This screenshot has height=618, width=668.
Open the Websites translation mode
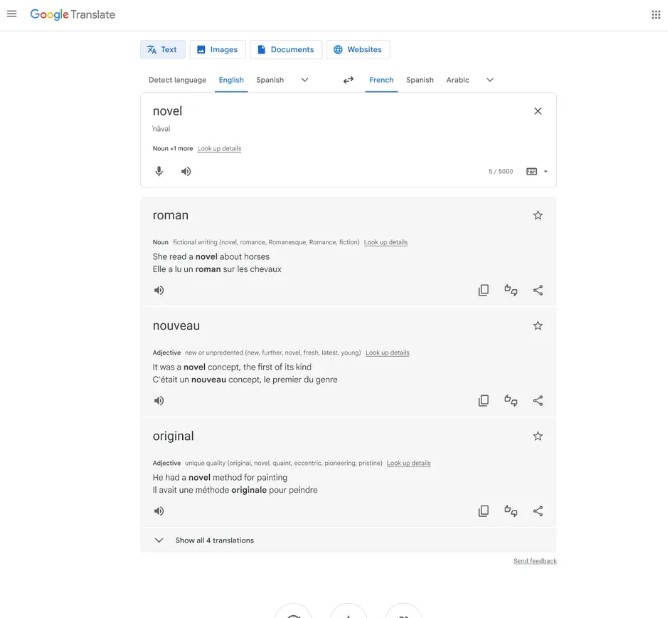click(358, 49)
